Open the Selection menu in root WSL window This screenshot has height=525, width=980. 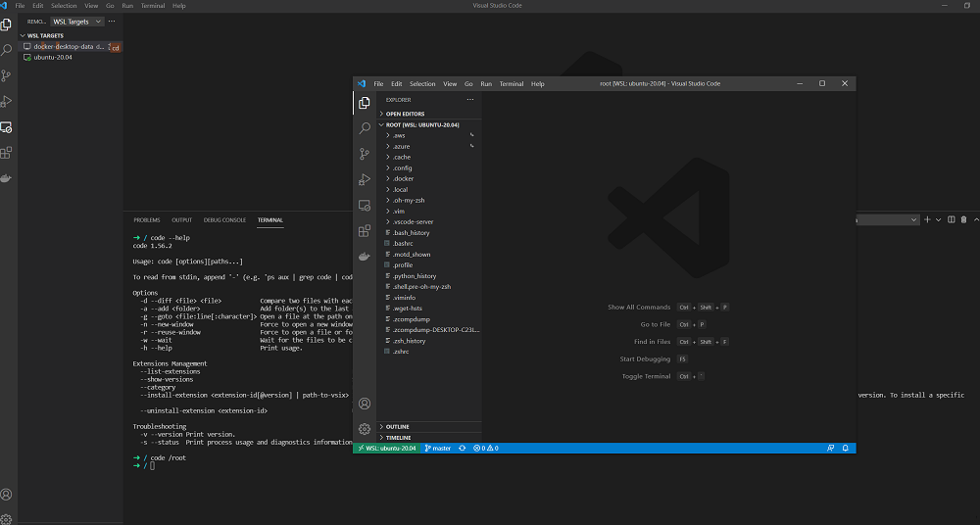(x=422, y=84)
